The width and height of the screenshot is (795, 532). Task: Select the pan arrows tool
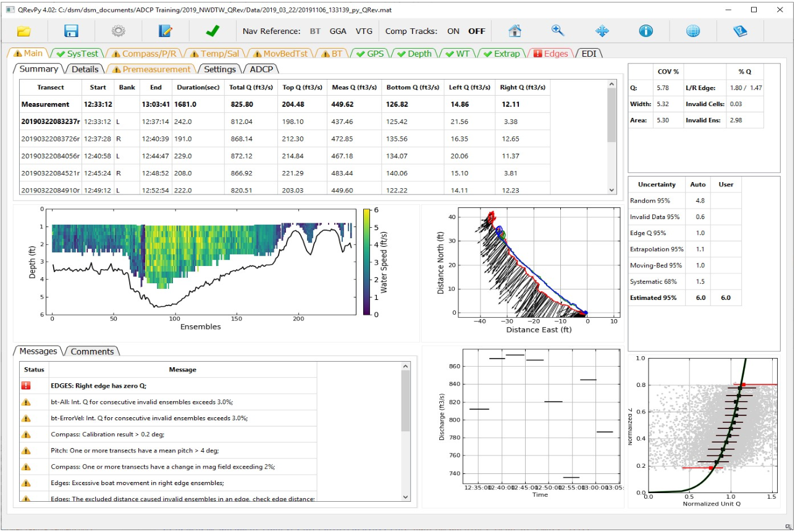click(x=602, y=31)
